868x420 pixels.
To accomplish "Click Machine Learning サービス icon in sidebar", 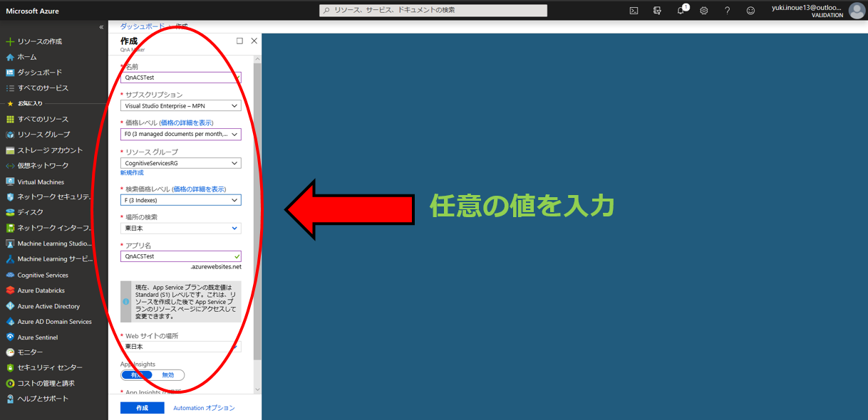I will [10, 259].
